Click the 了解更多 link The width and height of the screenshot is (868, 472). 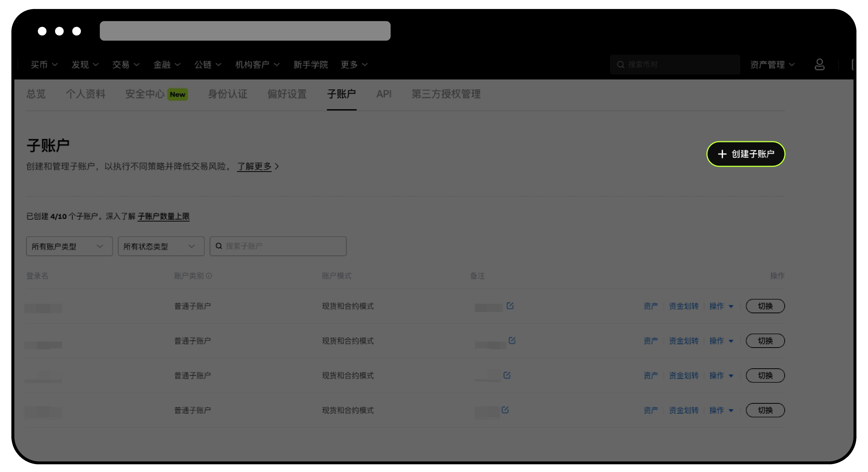tap(254, 166)
